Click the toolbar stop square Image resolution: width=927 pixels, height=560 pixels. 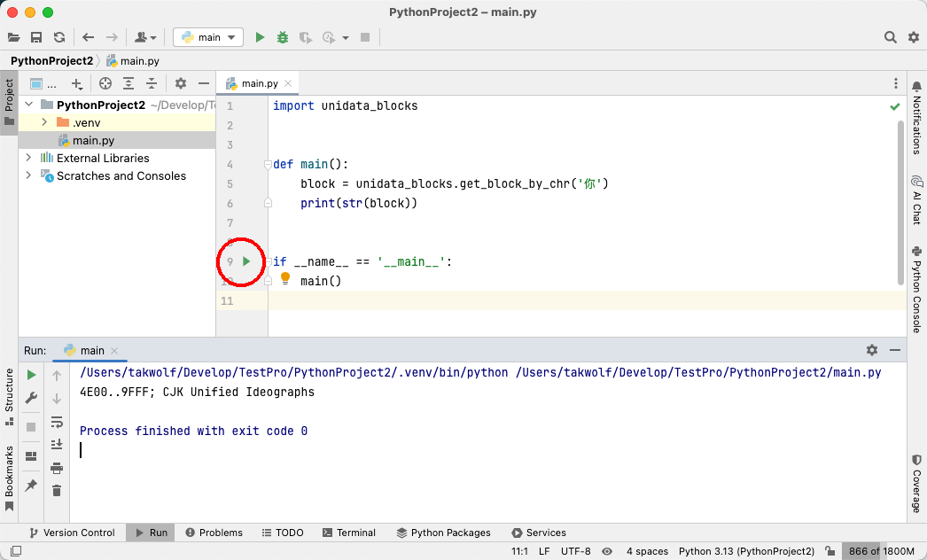[365, 37]
